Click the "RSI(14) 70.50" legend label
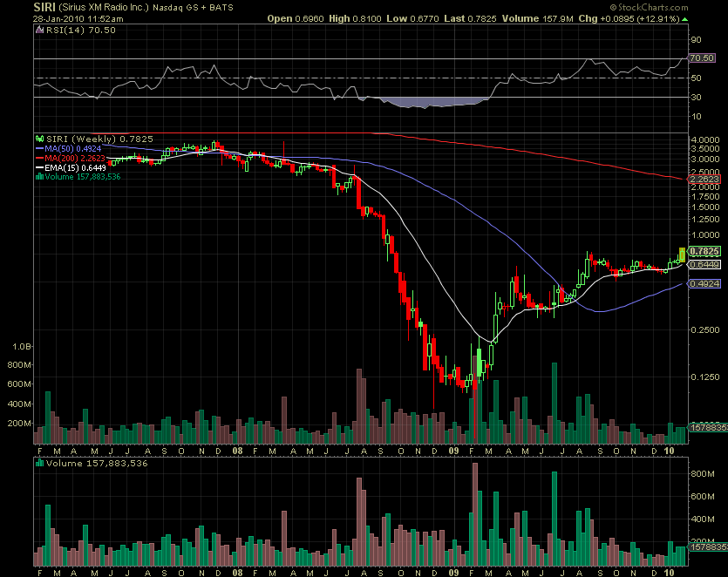The height and width of the screenshot is (577, 728). coord(81,31)
